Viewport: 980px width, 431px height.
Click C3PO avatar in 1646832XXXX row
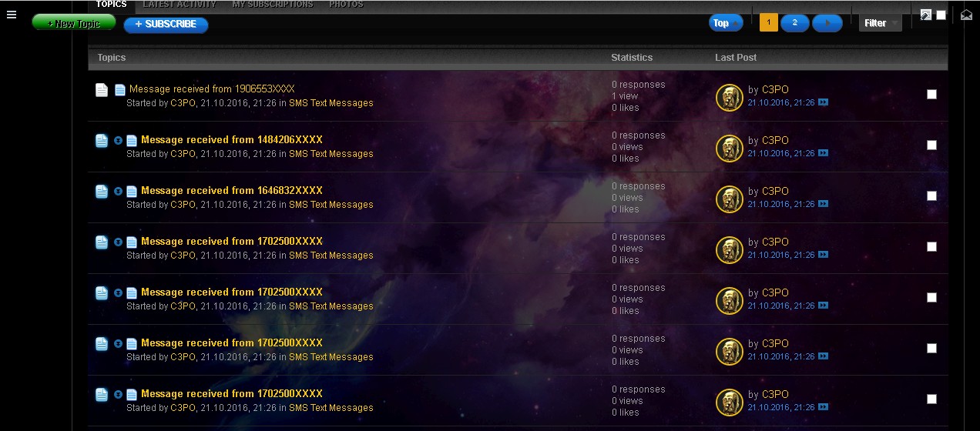pos(729,199)
